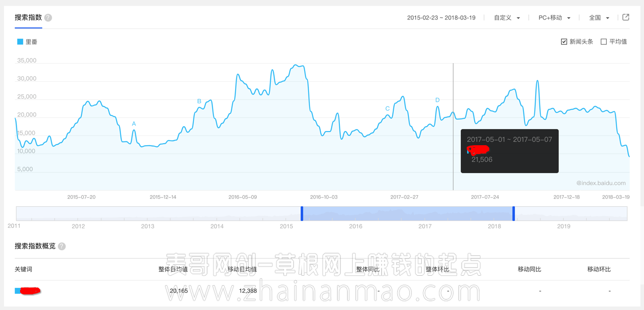Click the date range 2015-02-23 ~ 2018-03-19
Screen dimensions: 644x310
tap(441, 18)
